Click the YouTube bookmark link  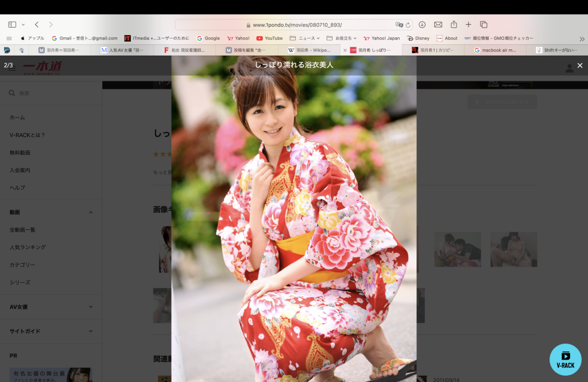click(269, 38)
